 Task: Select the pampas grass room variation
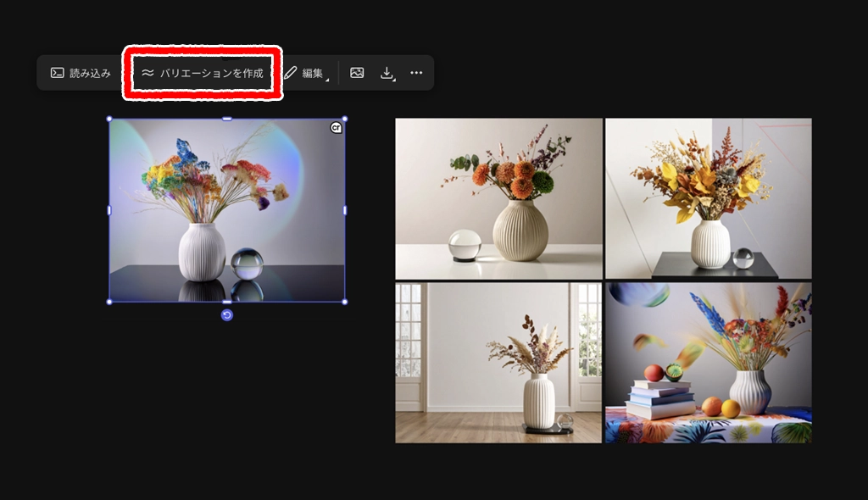click(498, 363)
